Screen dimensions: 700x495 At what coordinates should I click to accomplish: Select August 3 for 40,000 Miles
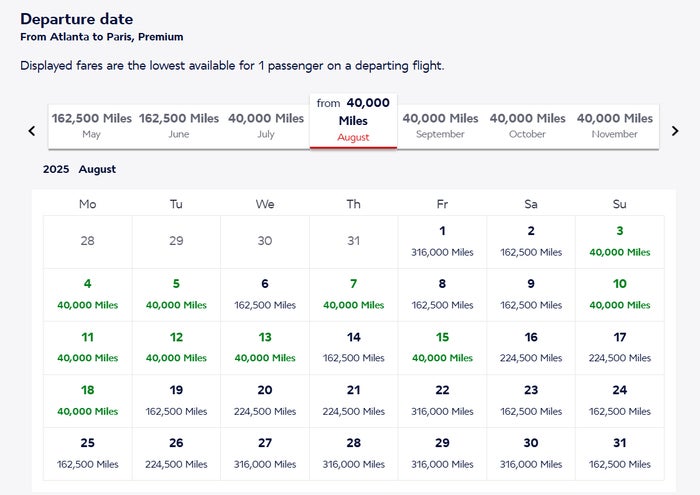pos(620,242)
